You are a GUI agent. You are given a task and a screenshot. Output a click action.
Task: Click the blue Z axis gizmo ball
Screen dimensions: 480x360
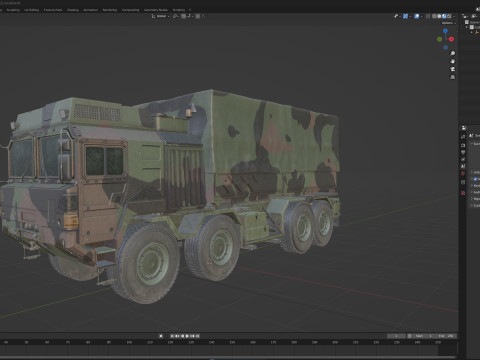click(x=445, y=31)
